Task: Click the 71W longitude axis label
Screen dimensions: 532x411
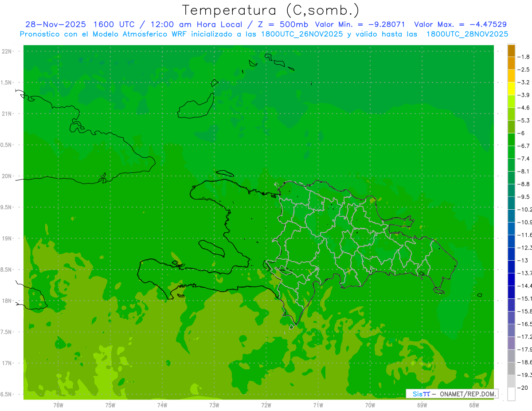Action: click(x=318, y=405)
